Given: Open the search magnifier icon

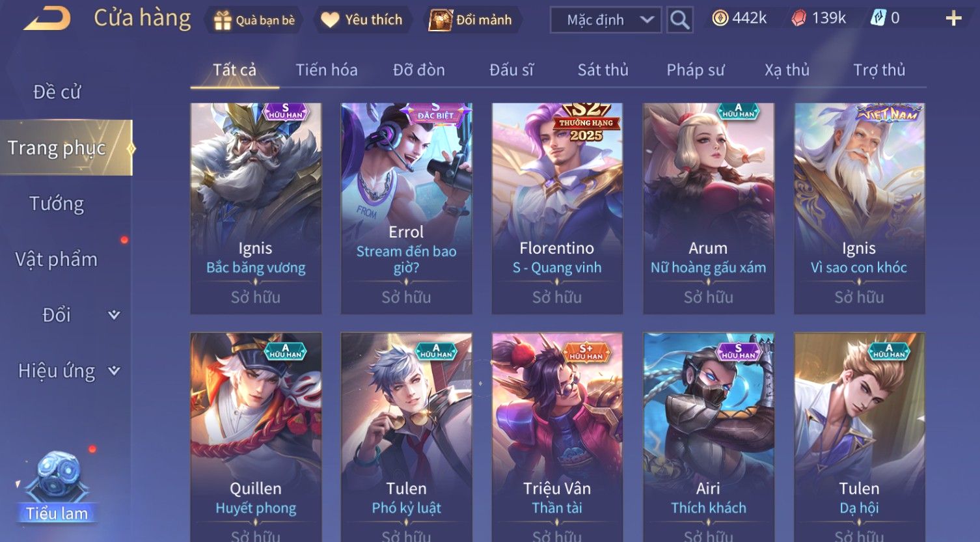Looking at the screenshot, I should point(679,20).
